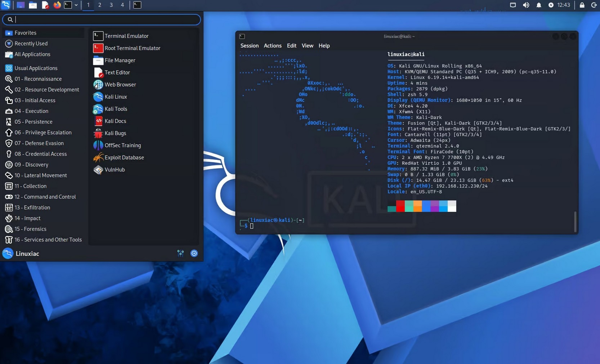Open the View menu in qterminal
600x364 pixels.
pos(307,46)
